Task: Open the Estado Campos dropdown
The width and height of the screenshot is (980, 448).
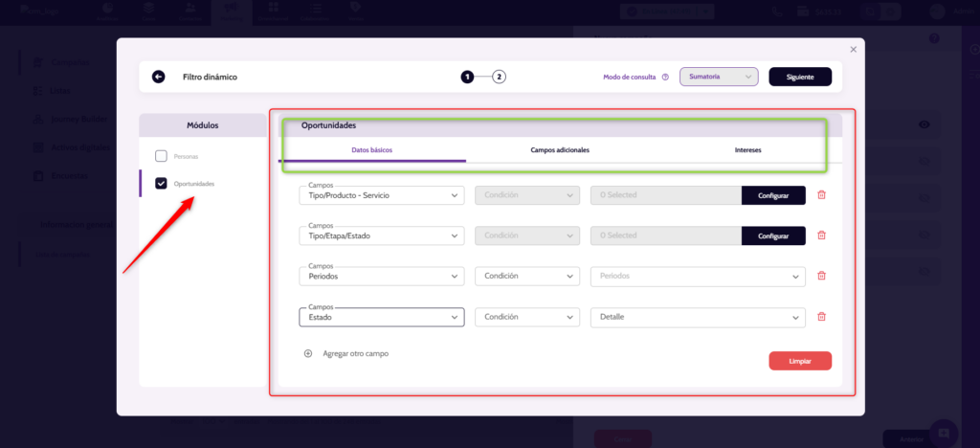Action: pos(382,317)
